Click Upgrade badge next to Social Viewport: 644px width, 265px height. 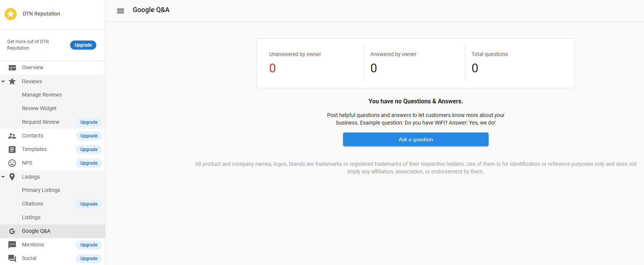pyautogui.click(x=89, y=259)
